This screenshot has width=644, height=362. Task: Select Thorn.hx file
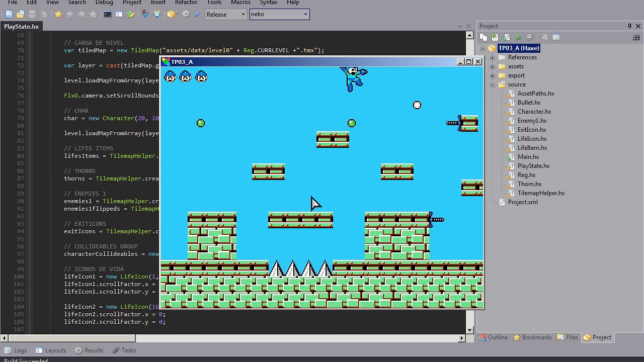[x=529, y=184]
